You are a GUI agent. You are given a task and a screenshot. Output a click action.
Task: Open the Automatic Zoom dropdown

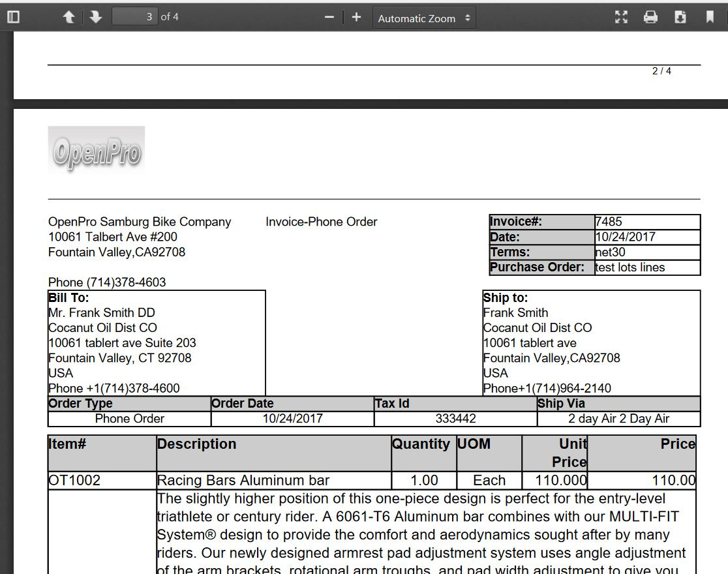click(x=424, y=18)
